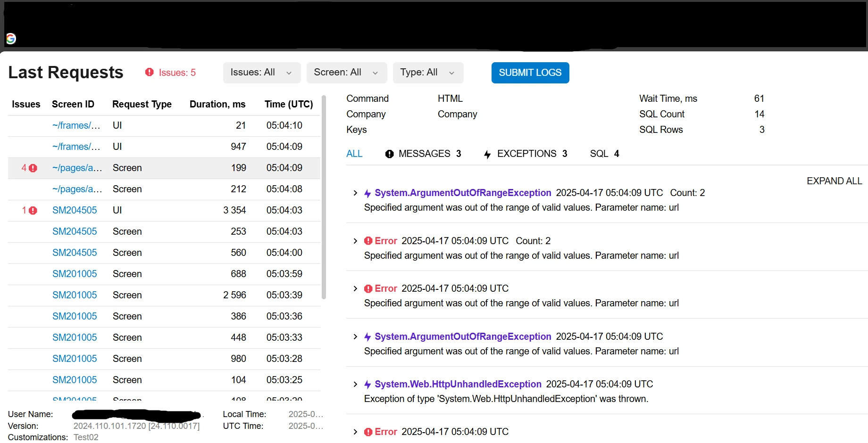This screenshot has width=868, height=443.
Task: Click the alert icon beside Issues: 5
Action: click(x=150, y=72)
